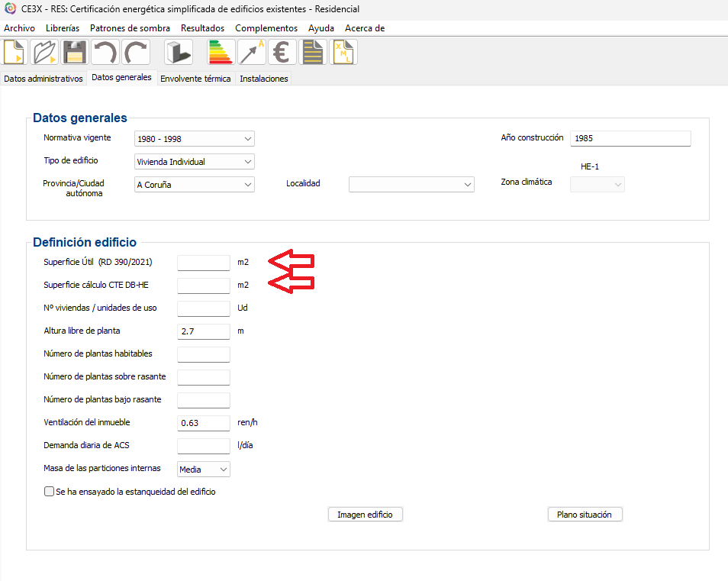This screenshot has height=581, width=728.
Task: Click Número de plantas bajo rasante field
Action: (204, 400)
